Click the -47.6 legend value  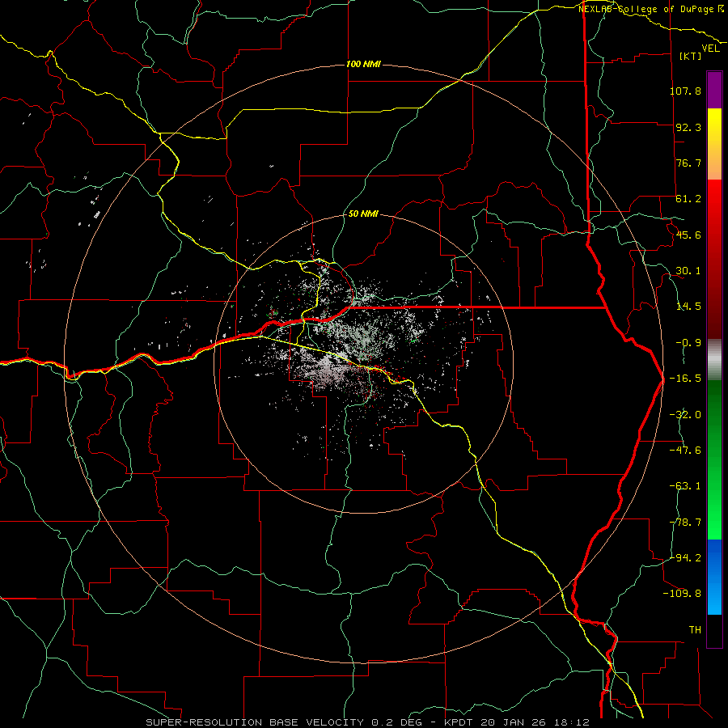(685, 451)
